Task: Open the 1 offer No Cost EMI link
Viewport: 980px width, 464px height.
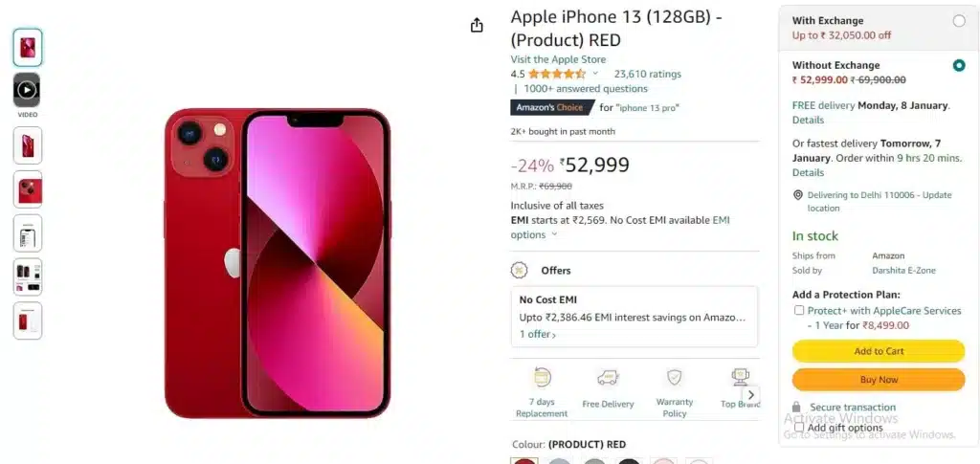Action: pos(538,334)
